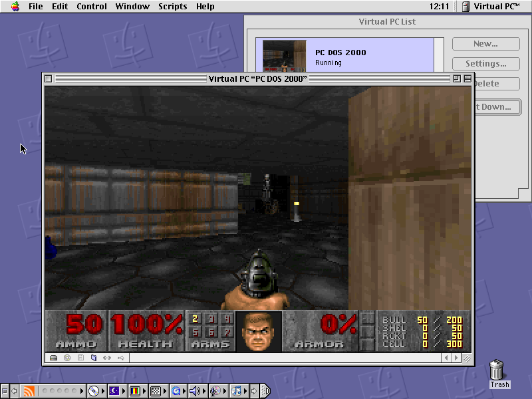The width and height of the screenshot is (532, 399).
Task: Click the iTunes music note module in Control Strip
Action: pyautogui.click(x=236, y=391)
